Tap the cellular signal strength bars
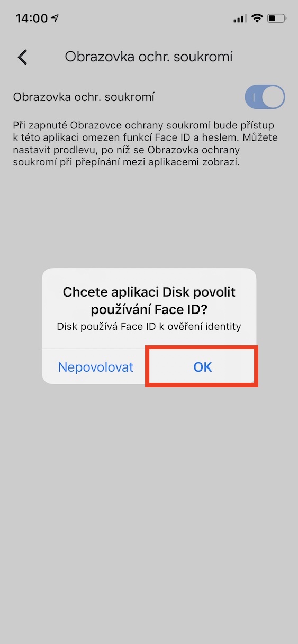Viewport: 298px width, 644px height. click(240, 19)
